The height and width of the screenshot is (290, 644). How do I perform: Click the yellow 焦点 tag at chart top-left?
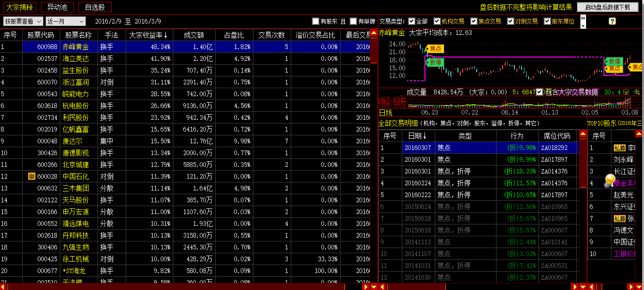click(435, 49)
